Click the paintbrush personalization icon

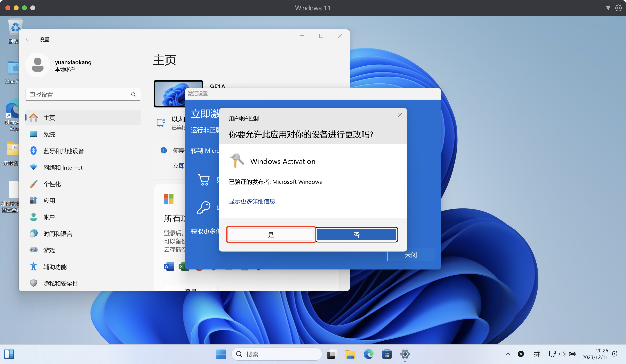(x=34, y=184)
